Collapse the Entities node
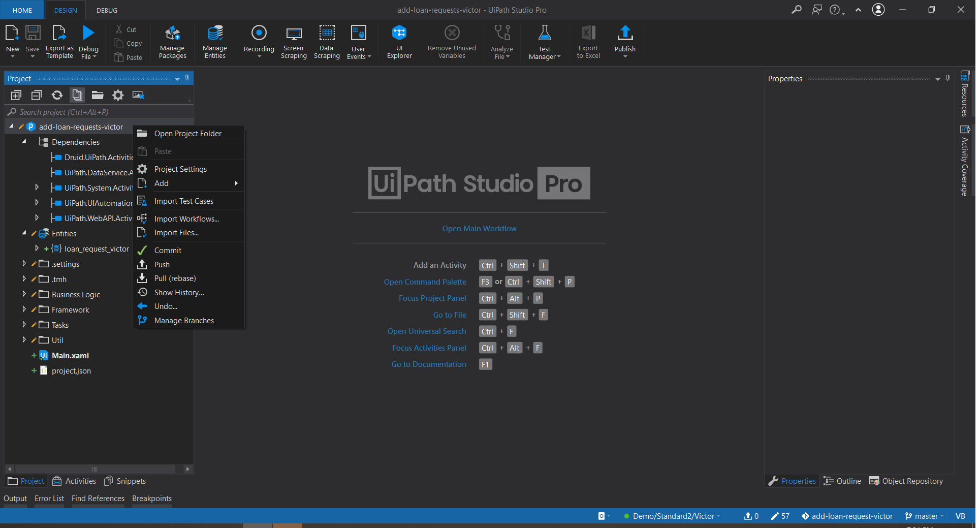Image resolution: width=980 pixels, height=528 pixels. 24,233
